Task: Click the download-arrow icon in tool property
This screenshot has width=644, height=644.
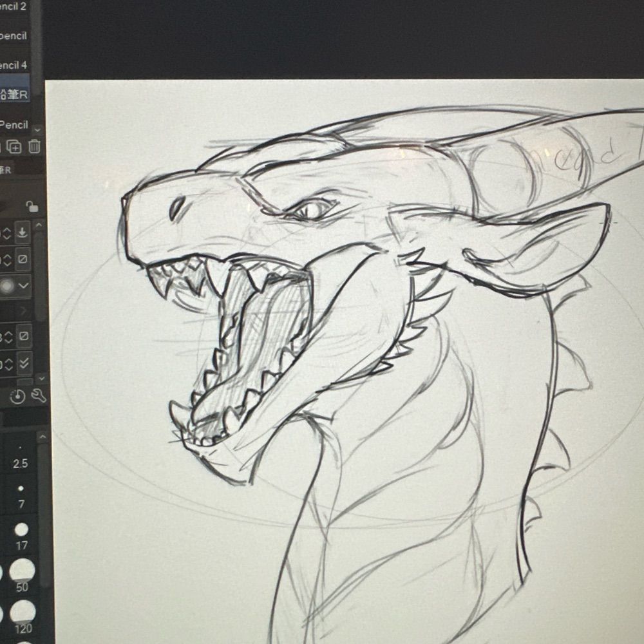Action: tap(23, 232)
